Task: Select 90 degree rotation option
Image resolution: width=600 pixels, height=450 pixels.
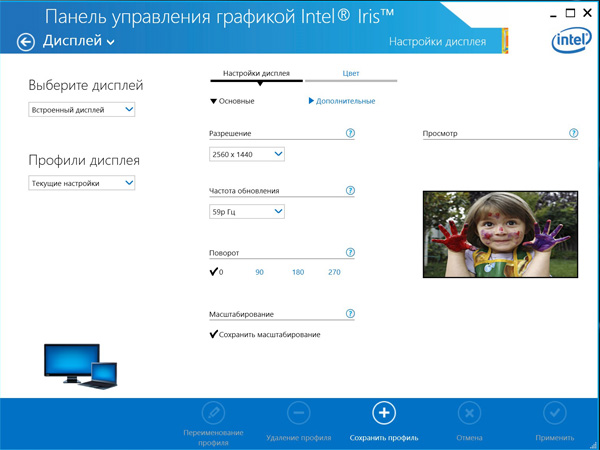Action: tap(259, 272)
